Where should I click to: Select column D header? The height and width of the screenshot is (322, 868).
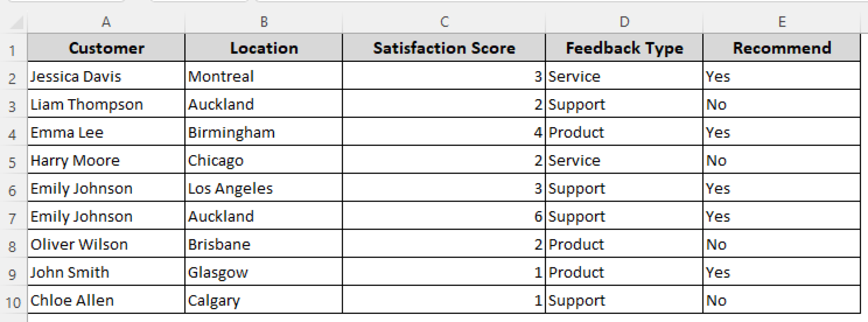624,20
